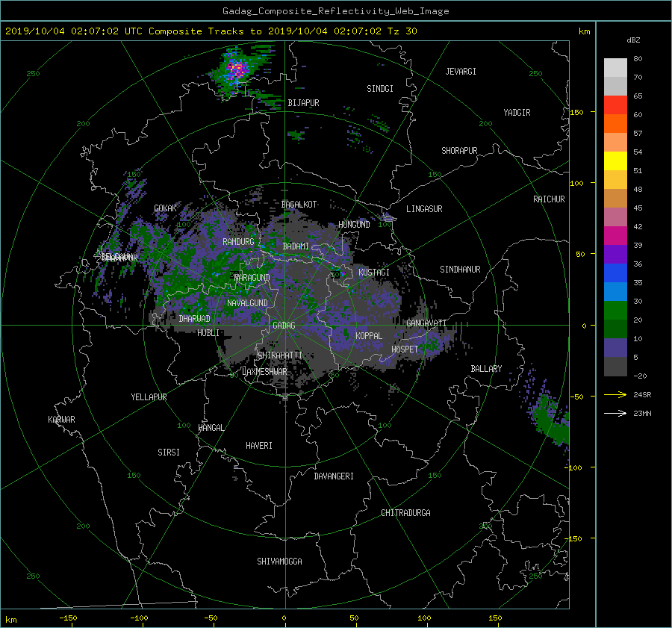Click the HOSPET city label
The height and width of the screenshot is (628, 672).
tap(405, 349)
